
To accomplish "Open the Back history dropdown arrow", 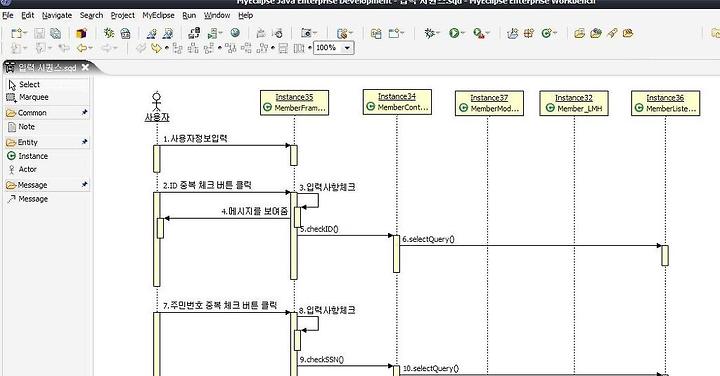I will (x=90, y=48).
